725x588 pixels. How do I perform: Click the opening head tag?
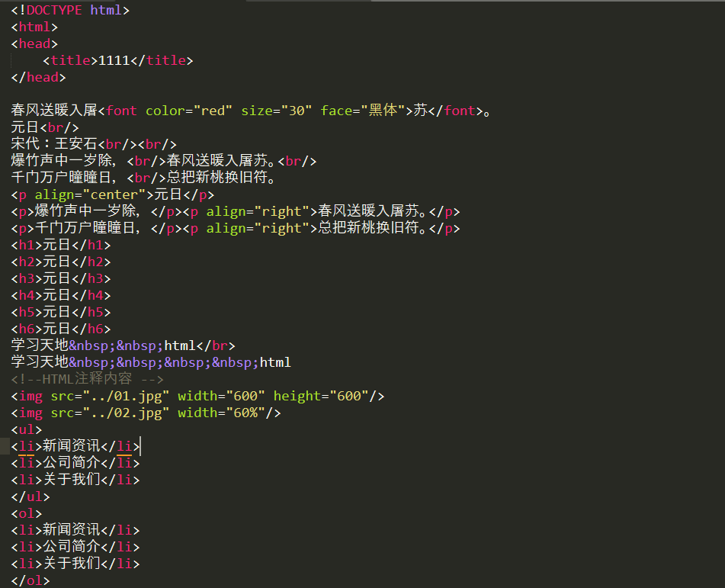[x=34, y=43]
